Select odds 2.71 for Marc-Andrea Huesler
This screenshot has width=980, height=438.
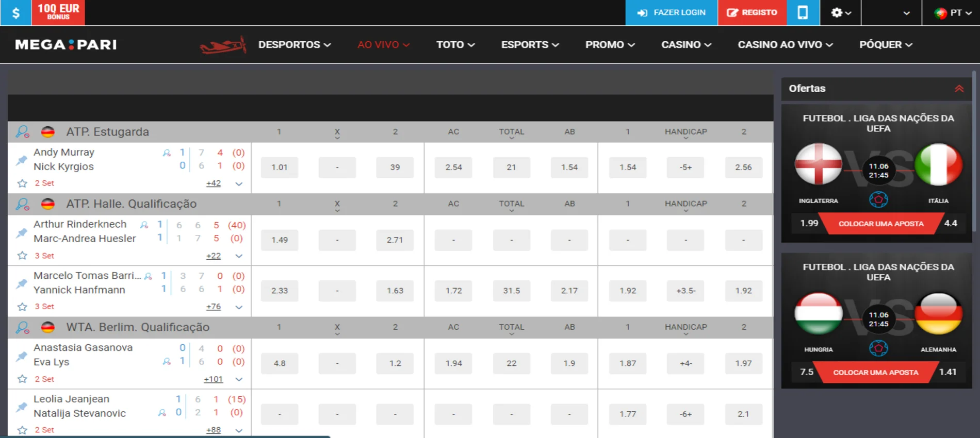tap(395, 240)
